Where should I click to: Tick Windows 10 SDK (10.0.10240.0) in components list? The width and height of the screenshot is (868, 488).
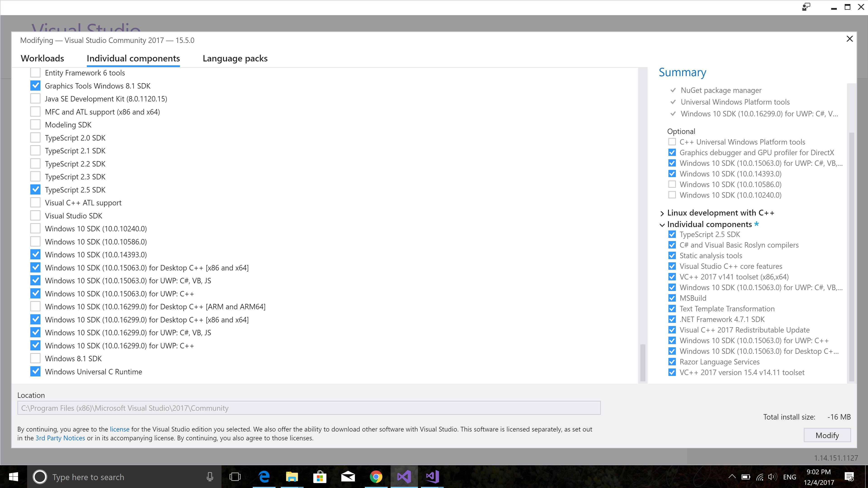35,228
